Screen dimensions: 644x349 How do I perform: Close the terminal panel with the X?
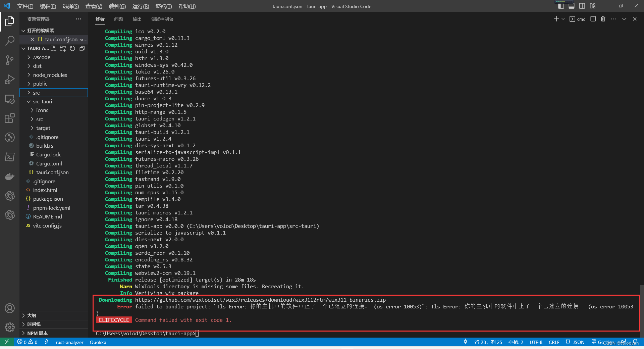[635, 19]
